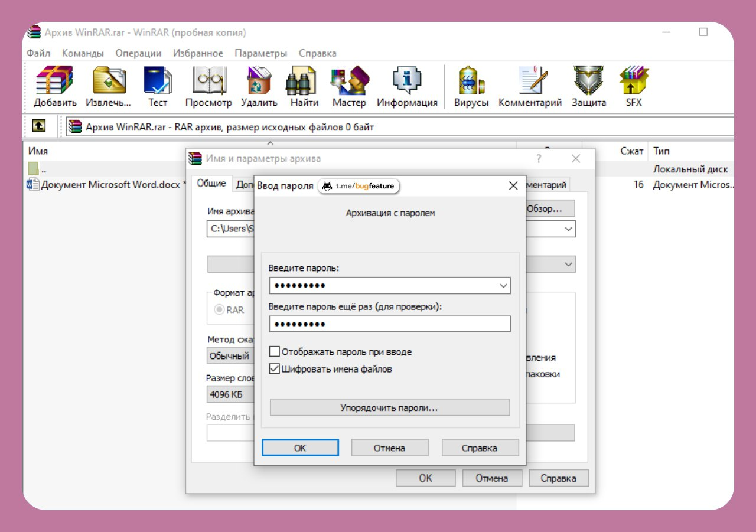Click the packed size value "16"
Image resolution: width=756 pixels, height=532 pixels.
[x=638, y=185]
